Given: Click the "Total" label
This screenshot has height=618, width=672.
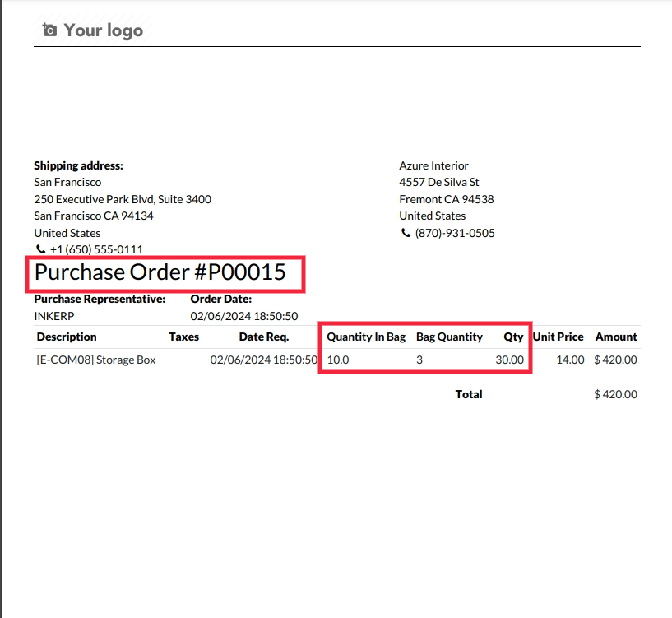Looking at the screenshot, I should (x=469, y=394).
